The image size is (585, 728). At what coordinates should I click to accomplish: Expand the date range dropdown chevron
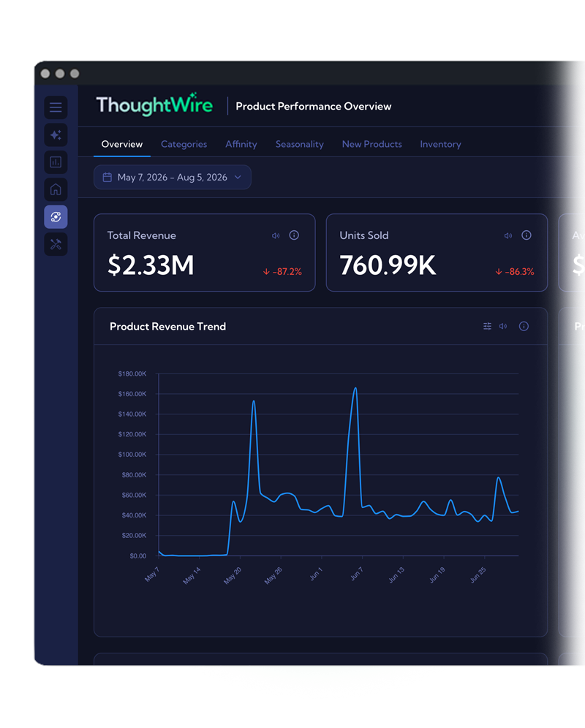(x=238, y=178)
